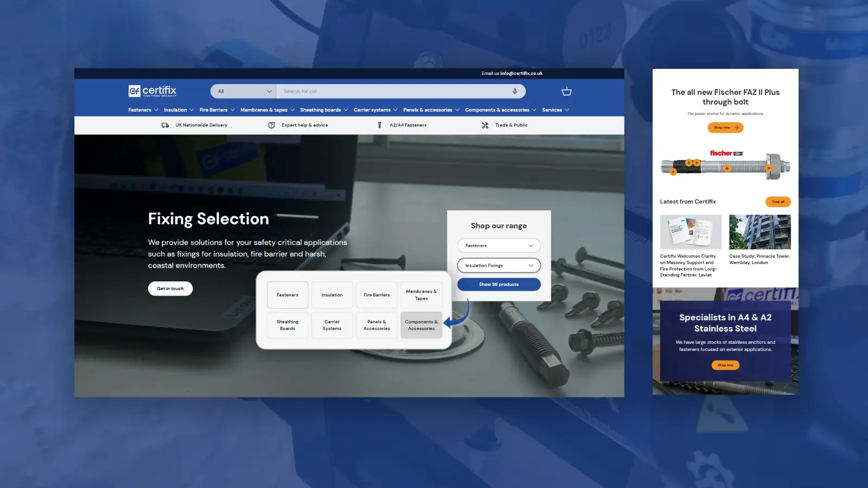Click UK Nationwide Delivery link
Image resolution: width=868 pixels, height=488 pixels.
click(x=201, y=125)
